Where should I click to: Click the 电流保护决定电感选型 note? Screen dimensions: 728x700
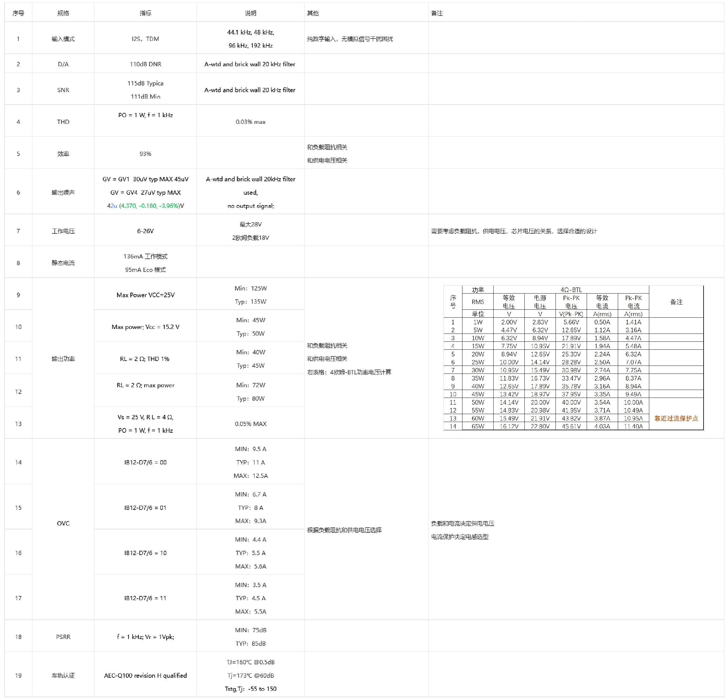point(459,537)
